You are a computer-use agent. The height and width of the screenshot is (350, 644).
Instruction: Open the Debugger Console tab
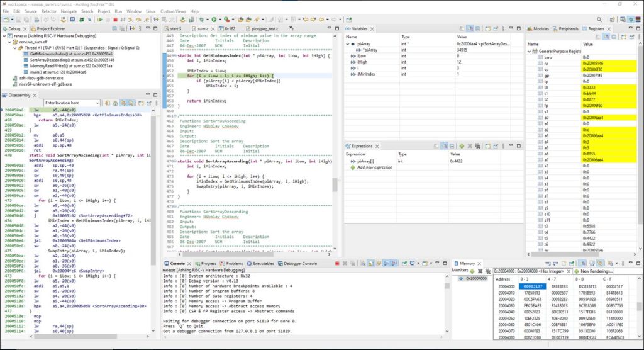pos(297,263)
